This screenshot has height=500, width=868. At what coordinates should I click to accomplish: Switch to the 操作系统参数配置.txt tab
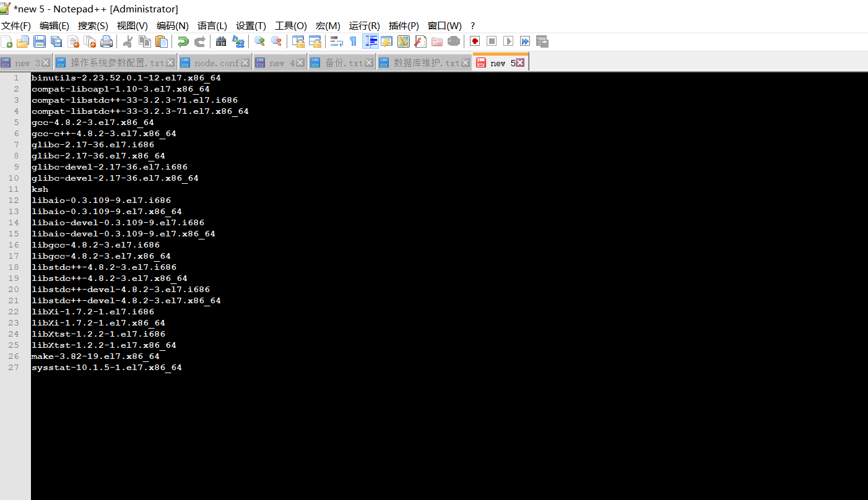[x=115, y=63]
